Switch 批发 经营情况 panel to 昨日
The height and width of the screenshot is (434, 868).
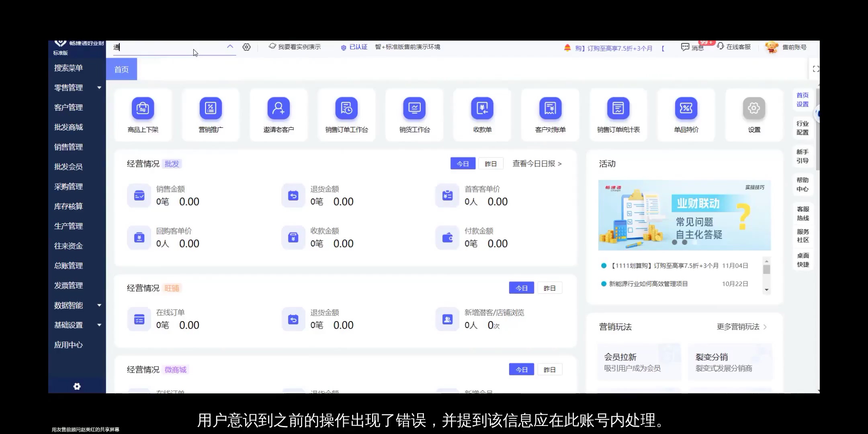(x=491, y=163)
